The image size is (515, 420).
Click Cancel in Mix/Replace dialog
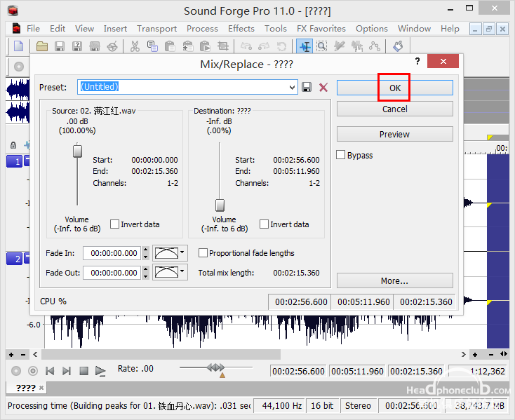(395, 109)
